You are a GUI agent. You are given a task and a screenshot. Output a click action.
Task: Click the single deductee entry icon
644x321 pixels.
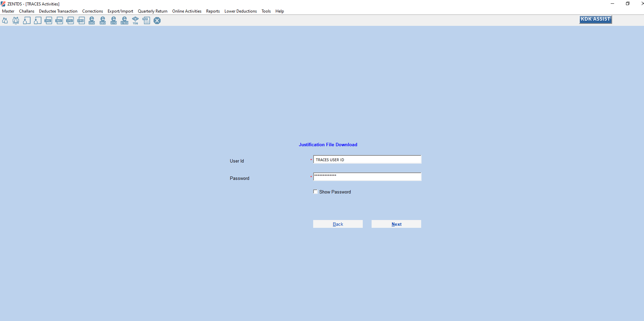pos(26,20)
